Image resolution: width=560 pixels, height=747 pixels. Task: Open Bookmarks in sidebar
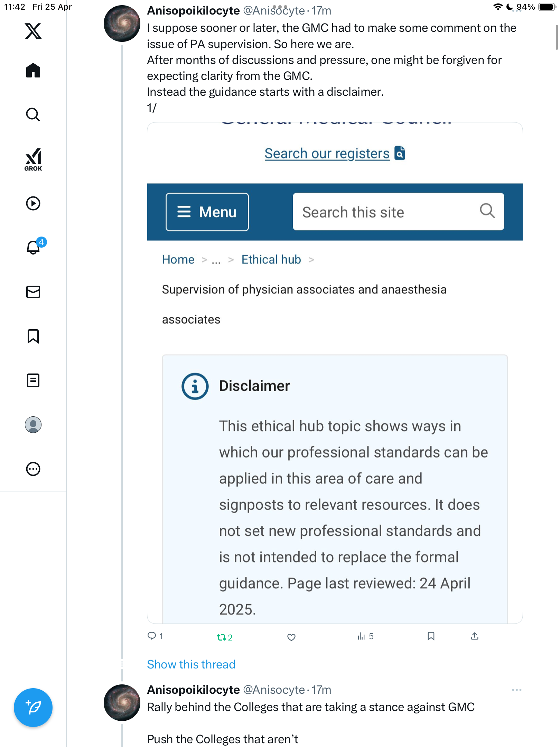pyautogui.click(x=33, y=336)
